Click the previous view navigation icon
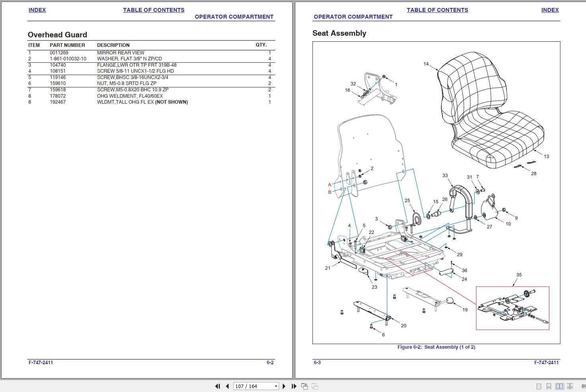Screen dimensions: 586x392 coord(305,386)
